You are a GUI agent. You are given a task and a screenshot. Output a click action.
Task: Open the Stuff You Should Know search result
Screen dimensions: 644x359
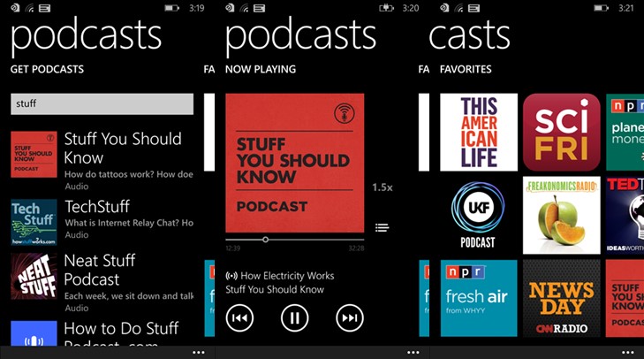pos(102,161)
